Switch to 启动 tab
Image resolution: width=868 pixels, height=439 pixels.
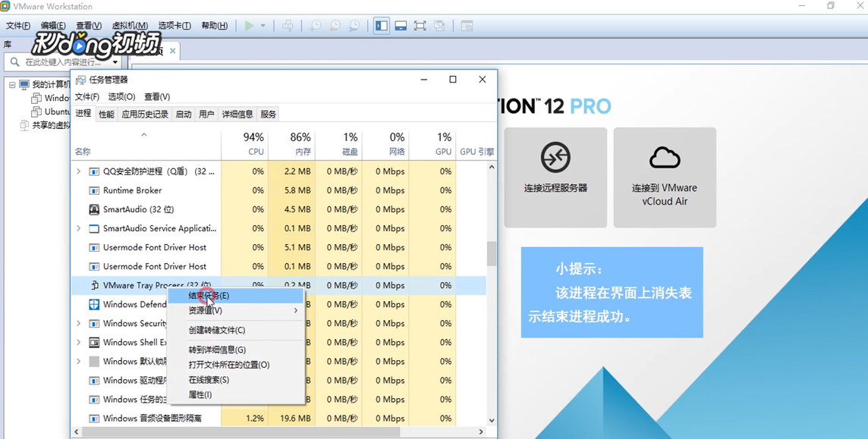click(x=183, y=114)
